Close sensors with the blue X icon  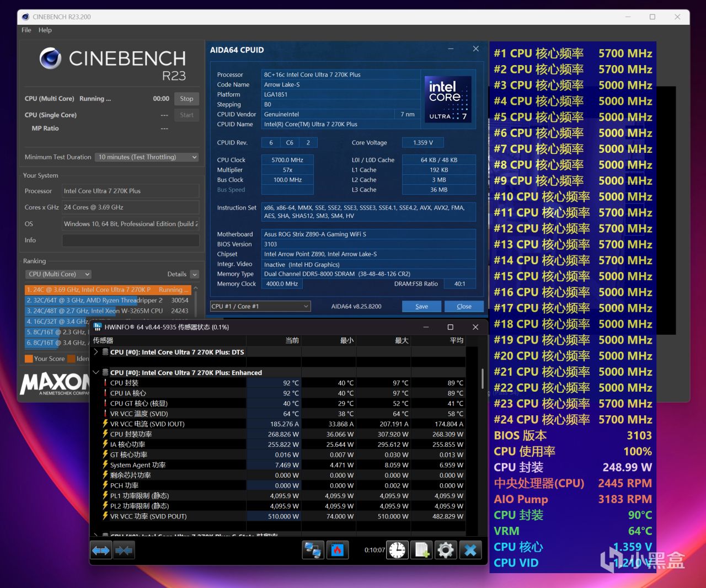[470, 550]
